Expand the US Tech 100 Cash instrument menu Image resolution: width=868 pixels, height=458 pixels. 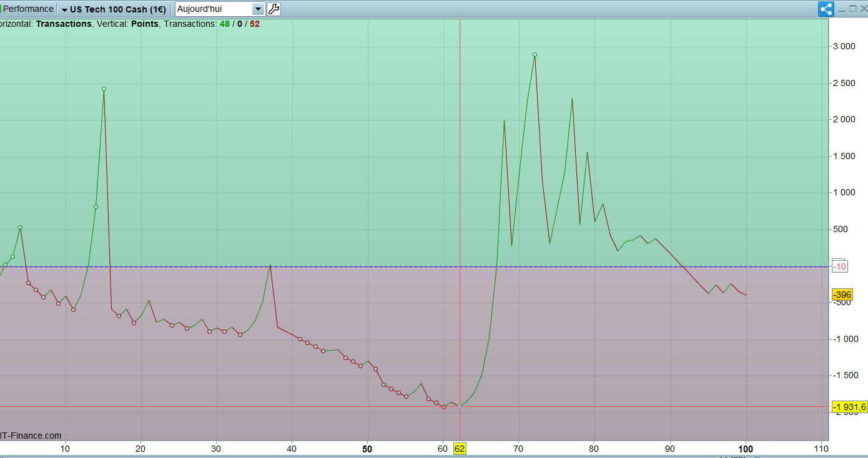point(114,9)
